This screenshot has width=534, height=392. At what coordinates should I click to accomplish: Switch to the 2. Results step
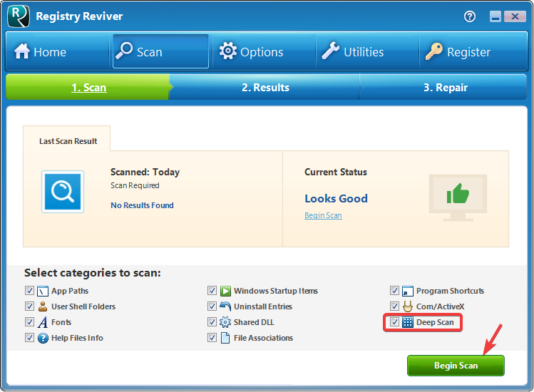[266, 88]
